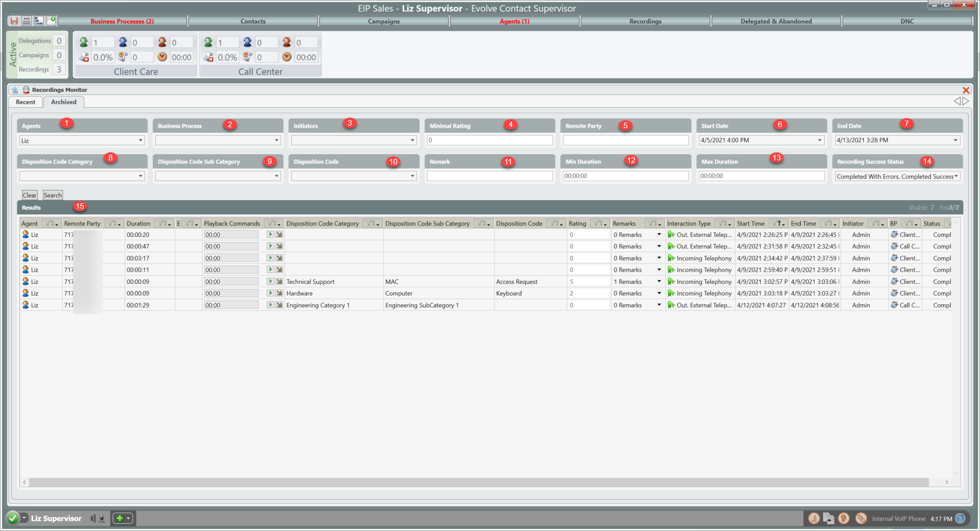Click the blue home icon beside Recordings Monitor
The image size is (980, 531).
tap(15, 90)
